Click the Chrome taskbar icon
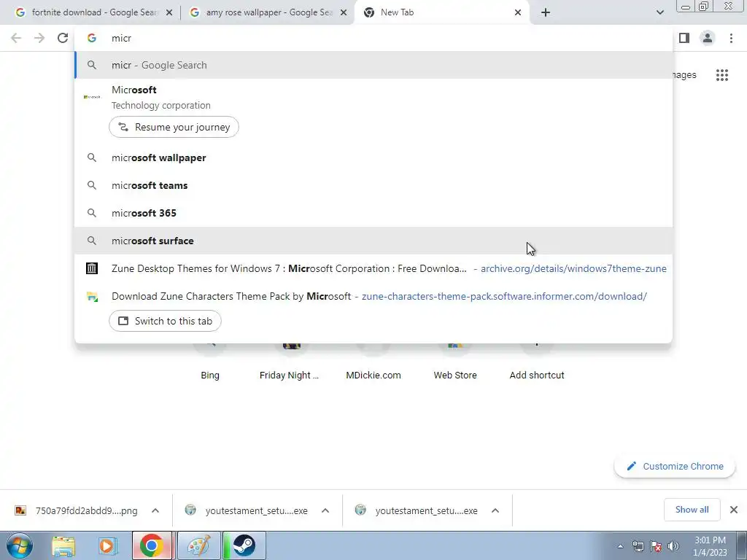Image resolution: width=747 pixels, height=560 pixels. 152,545
